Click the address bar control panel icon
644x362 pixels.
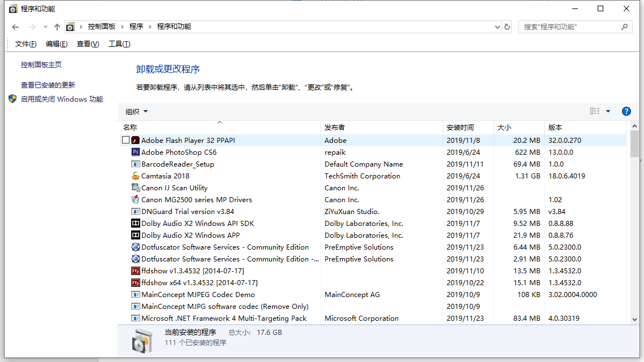70,27
